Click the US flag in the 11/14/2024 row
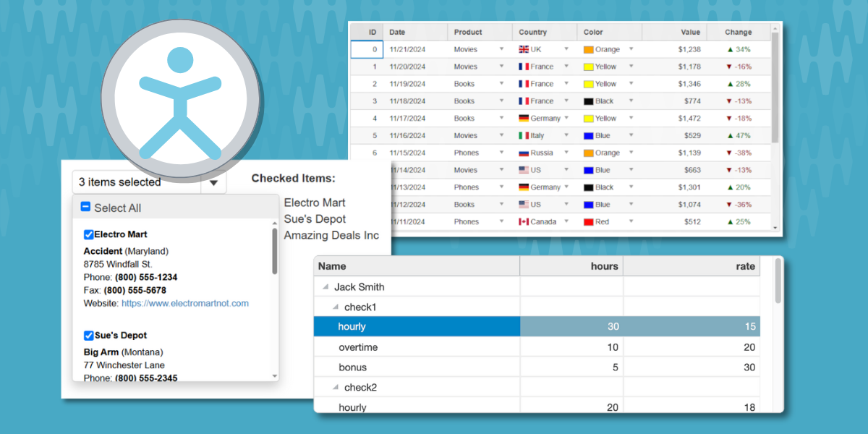The width and height of the screenshot is (868, 434). (524, 171)
